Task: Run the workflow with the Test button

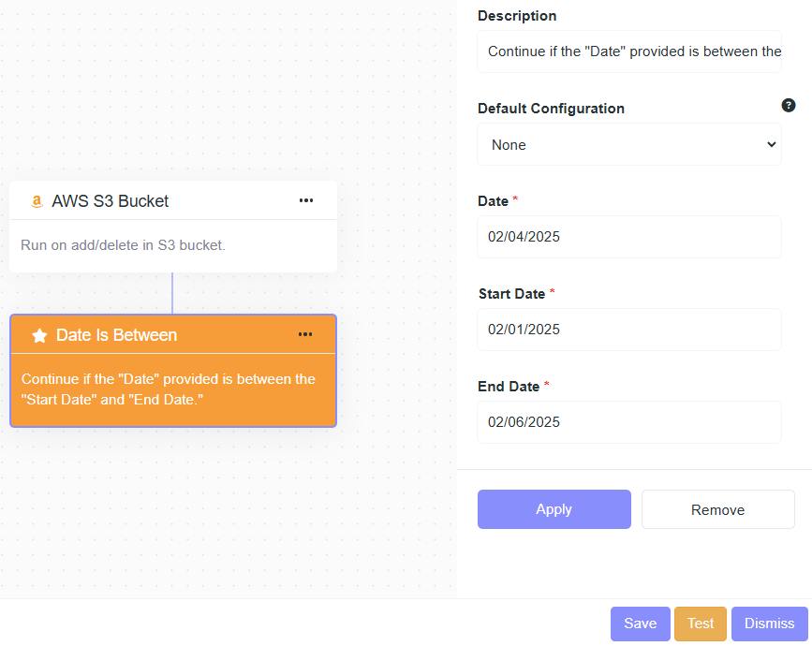Action: coord(701,624)
